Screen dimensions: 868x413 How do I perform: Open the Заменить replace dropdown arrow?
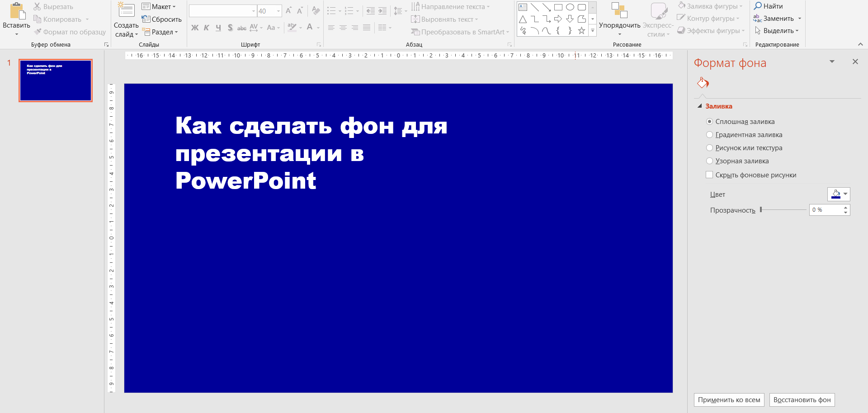pyautogui.click(x=800, y=19)
